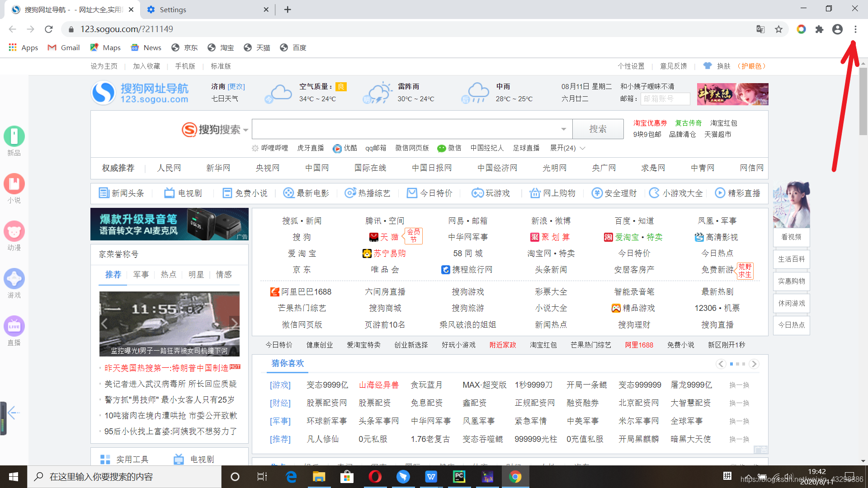Click the 新闻头条 category icon
This screenshot has width=868, height=488.
(104, 193)
